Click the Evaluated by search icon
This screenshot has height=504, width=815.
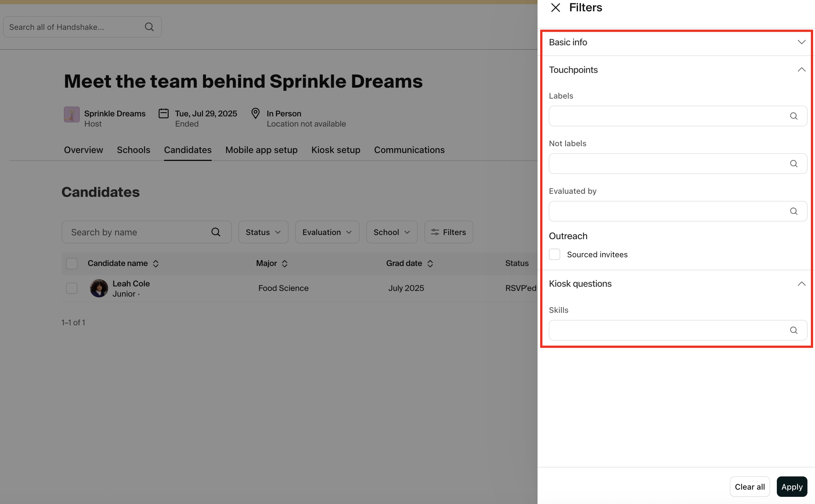tap(793, 211)
